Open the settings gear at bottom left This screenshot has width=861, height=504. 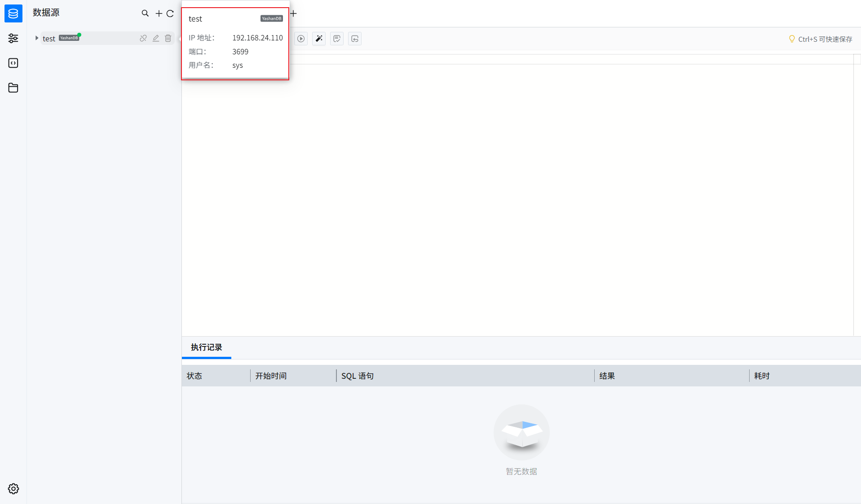(x=13, y=489)
